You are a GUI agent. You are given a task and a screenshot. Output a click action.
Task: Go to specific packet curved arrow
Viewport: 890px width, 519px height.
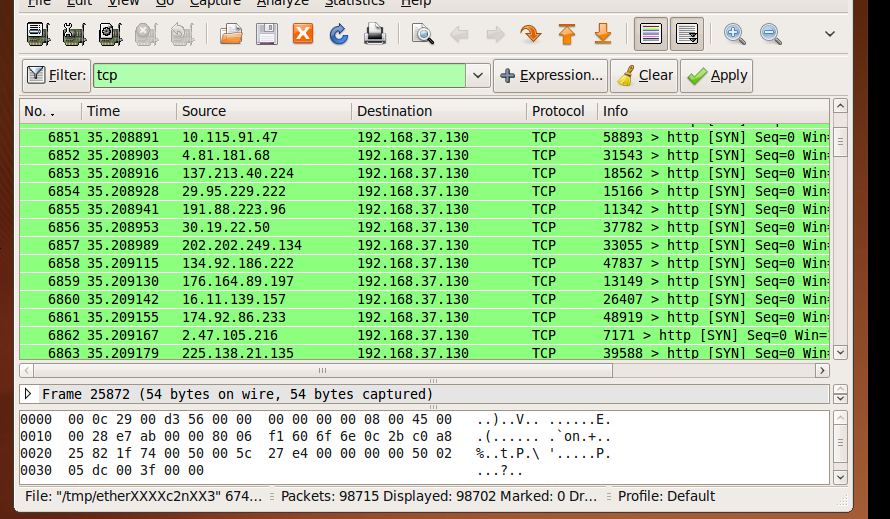coord(531,34)
